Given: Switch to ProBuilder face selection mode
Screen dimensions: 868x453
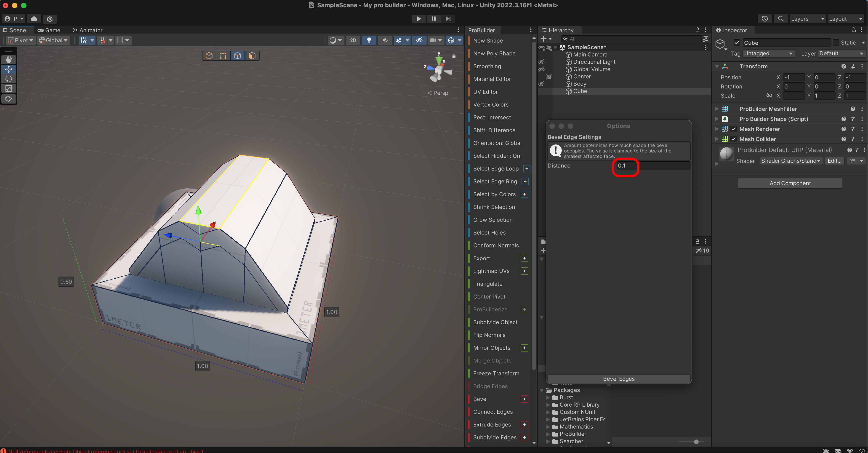Looking at the screenshot, I should [x=252, y=56].
